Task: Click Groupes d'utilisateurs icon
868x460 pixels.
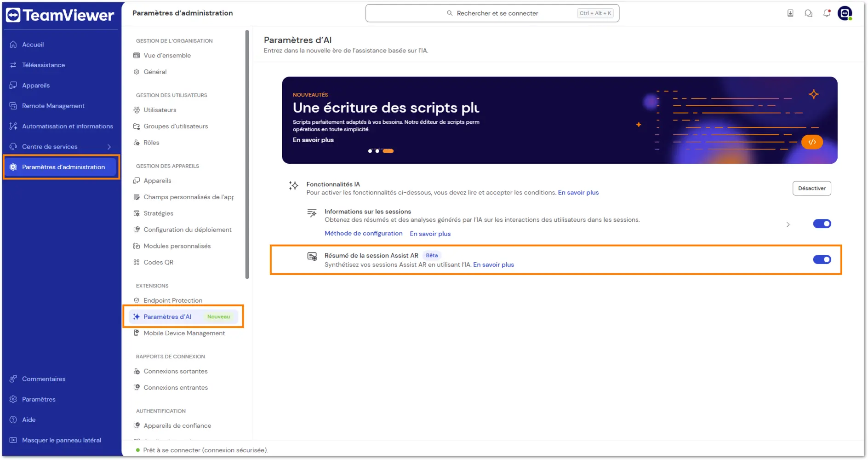Action: pyautogui.click(x=137, y=126)
